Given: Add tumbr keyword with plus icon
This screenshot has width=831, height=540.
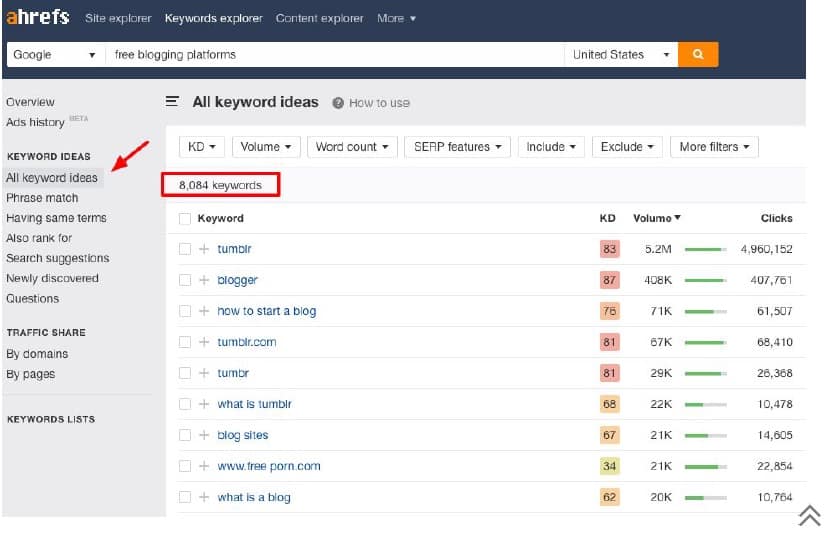Looking at the screenshot, I should point(204,373).
